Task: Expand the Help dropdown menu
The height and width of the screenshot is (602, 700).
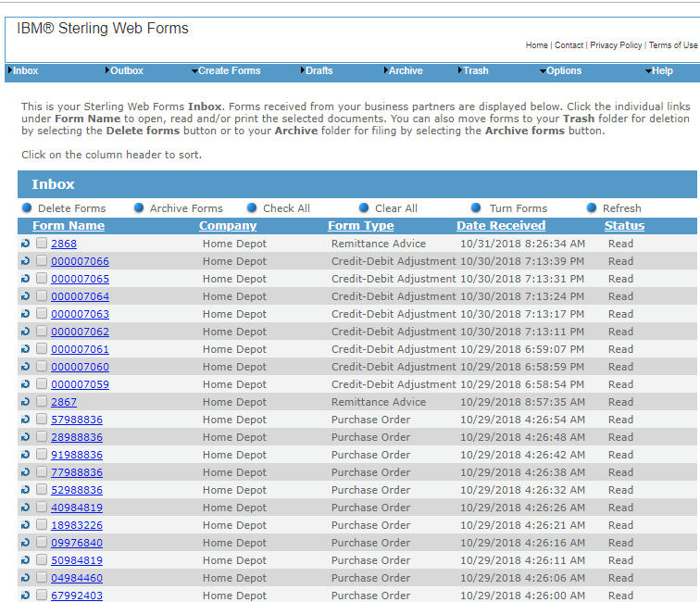Action: [659, 70]
